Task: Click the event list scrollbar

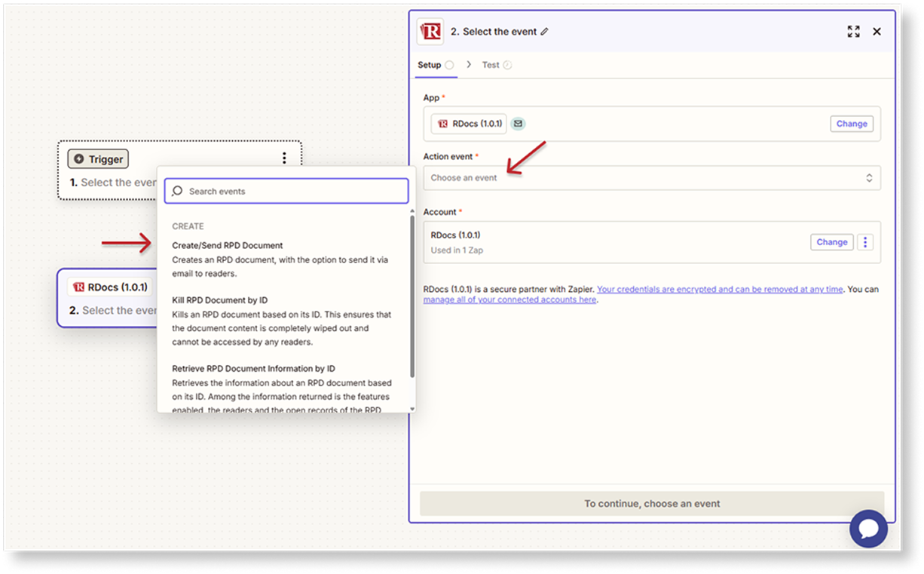Action: (412, 296)
